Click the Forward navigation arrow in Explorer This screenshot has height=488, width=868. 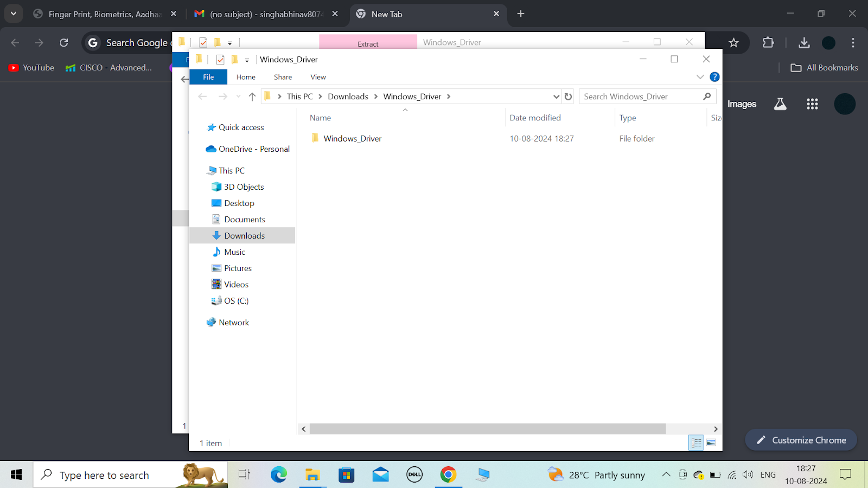click(x=222, y=97)
